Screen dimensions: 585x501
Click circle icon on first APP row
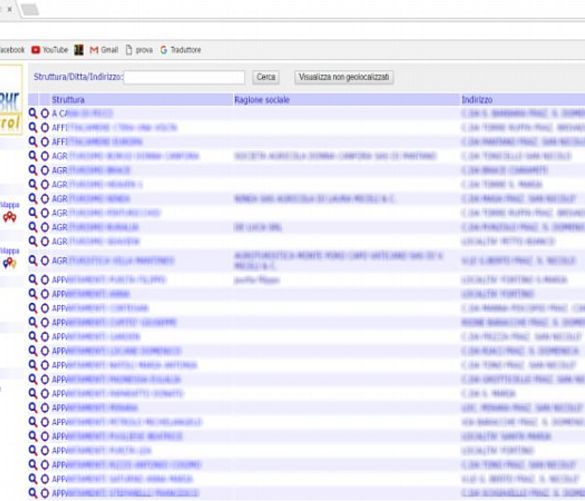tap(45, 280)
